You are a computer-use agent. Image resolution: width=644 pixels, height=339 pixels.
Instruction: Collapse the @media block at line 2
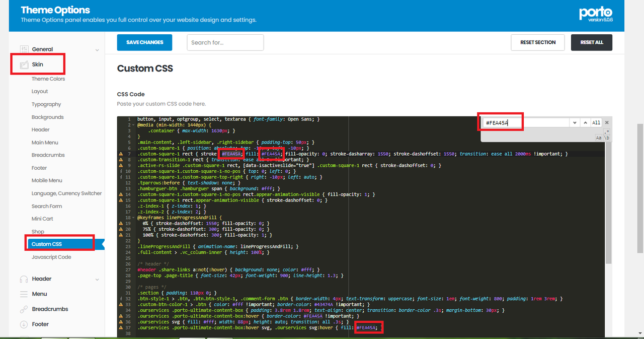pos(133,125)
